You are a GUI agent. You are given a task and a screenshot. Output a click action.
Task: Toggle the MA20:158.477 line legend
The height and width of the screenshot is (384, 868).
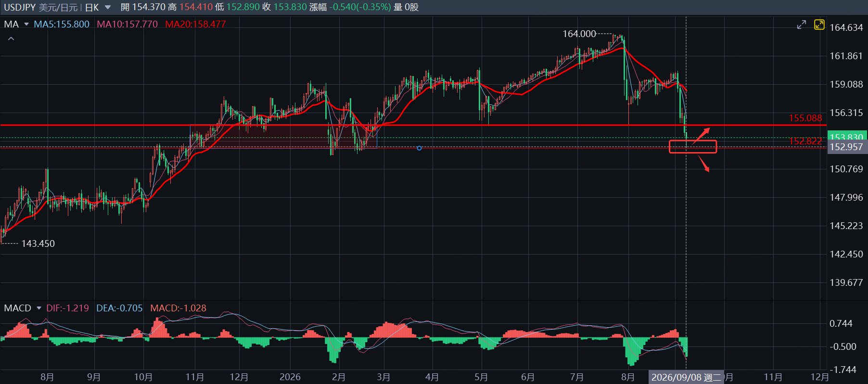coord(195,24)
